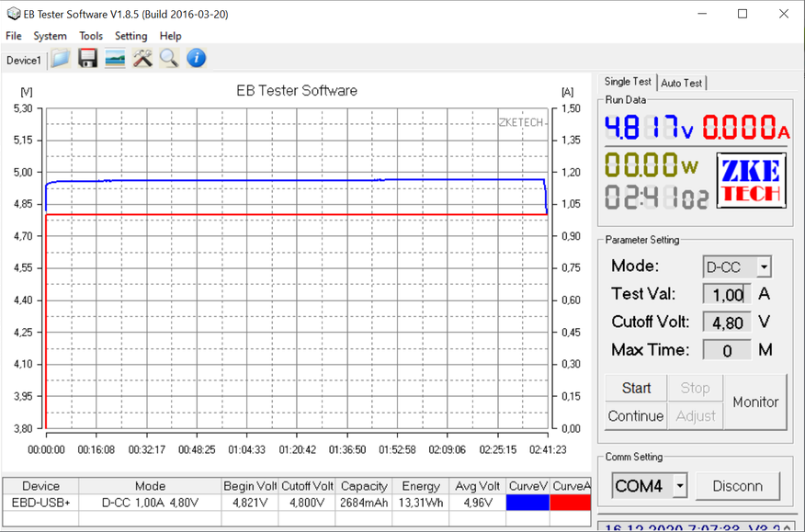The height and width of the screenshot is (532, 805).
Task: Click the Mode column header
Action: pyautogui.click(x=150, y=486)
